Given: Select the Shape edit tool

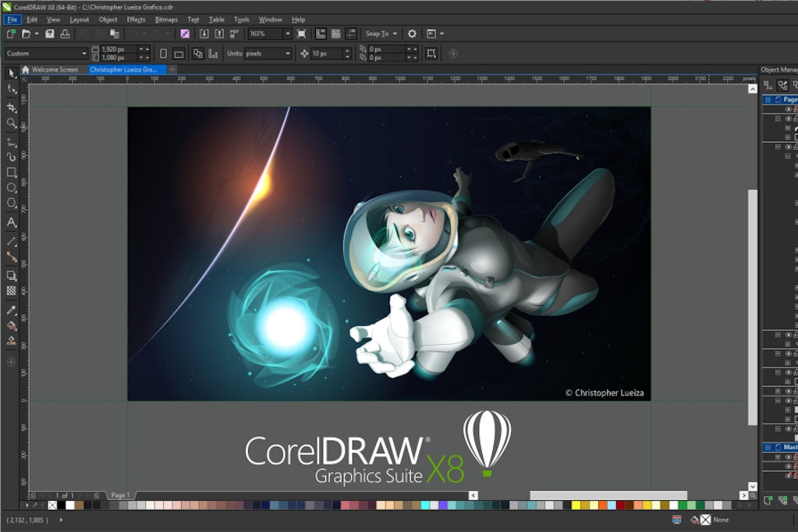Looking at the screenshot, I should (x=11, y=90).
